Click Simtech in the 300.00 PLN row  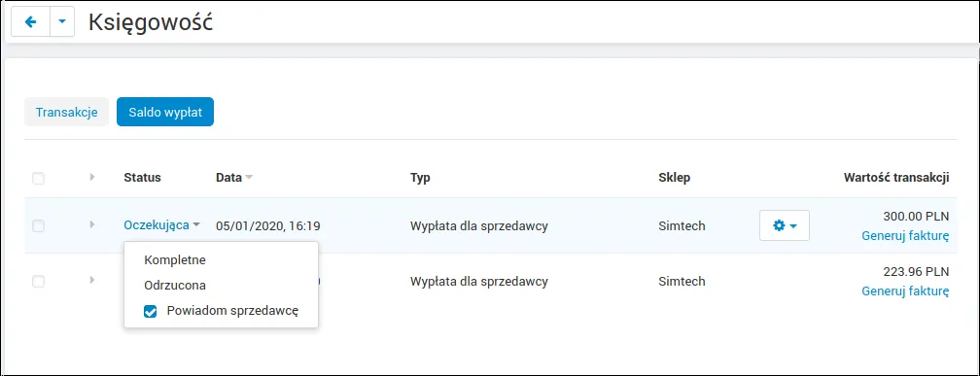point(682,226)
